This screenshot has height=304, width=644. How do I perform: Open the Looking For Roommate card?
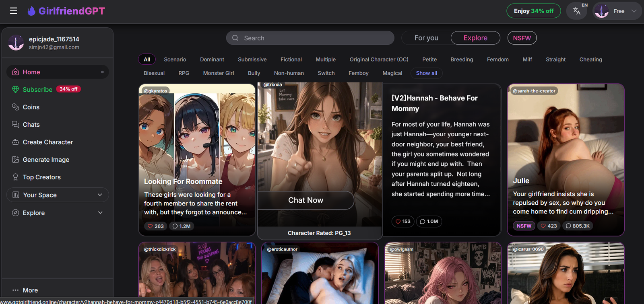(197, 160)
